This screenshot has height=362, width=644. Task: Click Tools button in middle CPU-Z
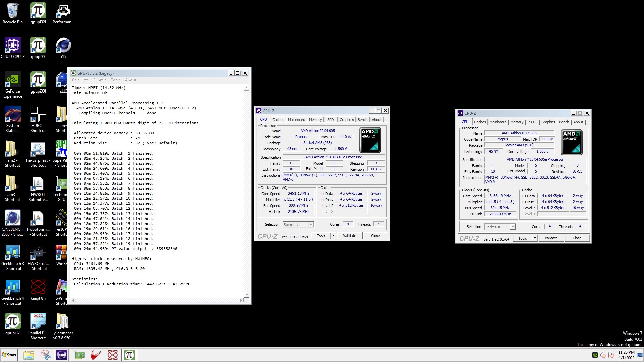321,236
